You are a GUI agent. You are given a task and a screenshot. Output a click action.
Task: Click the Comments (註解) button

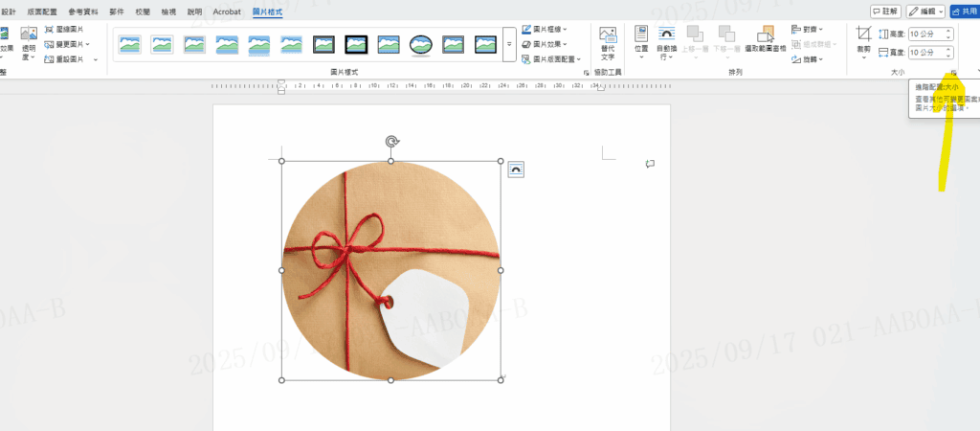[x=884, y=11]
